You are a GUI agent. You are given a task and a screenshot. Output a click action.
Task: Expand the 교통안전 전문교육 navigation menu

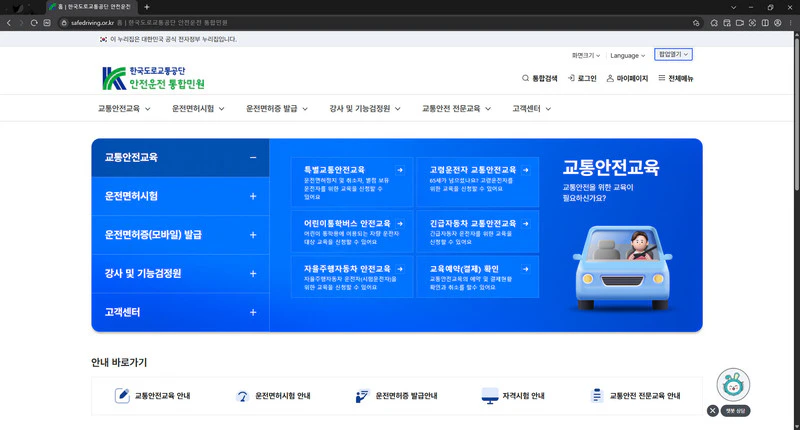click(x=456, y=109)
